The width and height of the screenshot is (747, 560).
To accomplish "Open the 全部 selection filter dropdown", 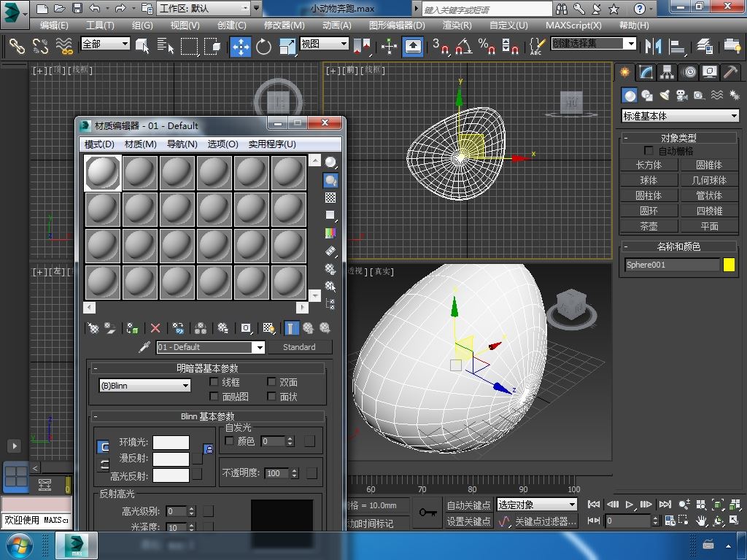I will [x=105, y=44].
